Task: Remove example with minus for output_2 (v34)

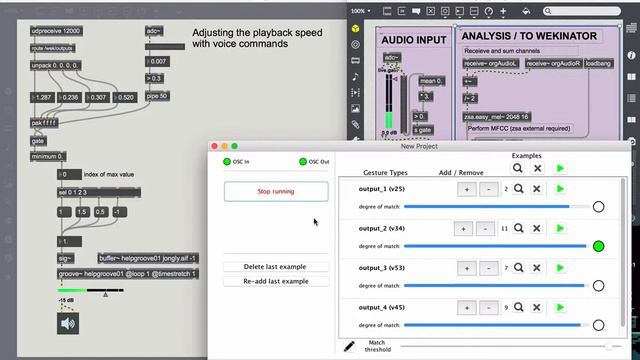Action: [x=485, y=229]
